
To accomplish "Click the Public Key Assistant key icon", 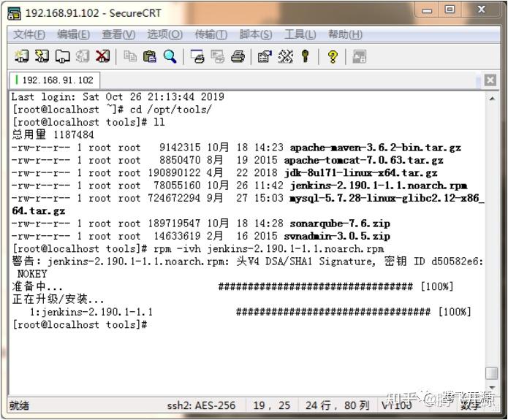I will coord(305,56).
